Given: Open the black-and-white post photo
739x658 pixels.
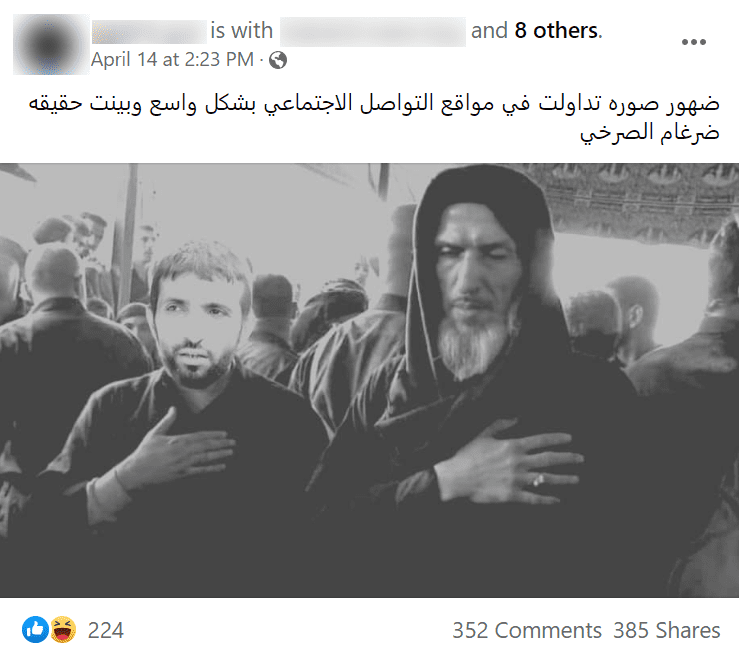Looking at the screenshot, I should coord(370,380).
